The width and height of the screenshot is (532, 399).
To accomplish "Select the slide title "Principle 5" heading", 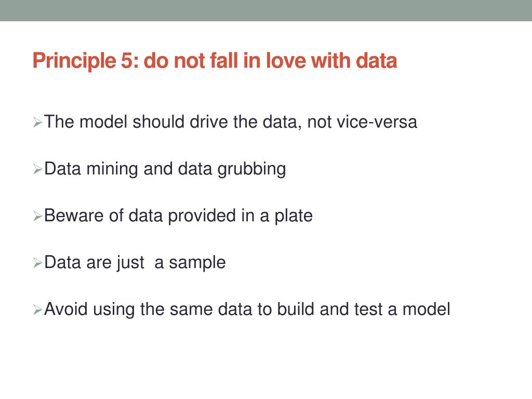I will [x=215, y=61].
